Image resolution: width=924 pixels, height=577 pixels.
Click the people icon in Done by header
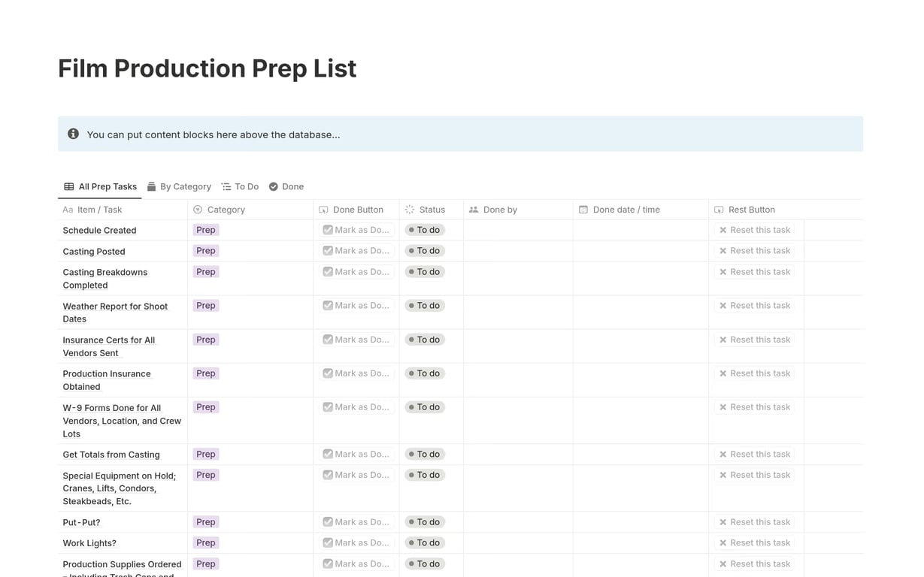tap(474, 210)
